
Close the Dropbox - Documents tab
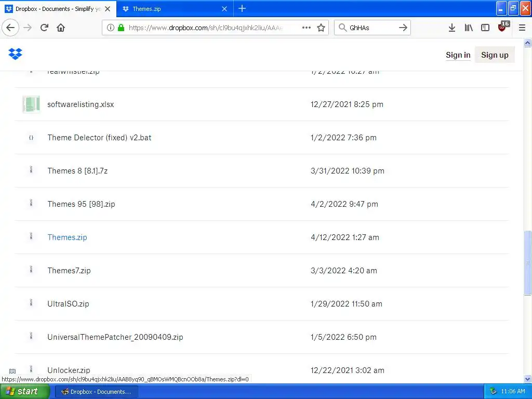tap(108, 9)
